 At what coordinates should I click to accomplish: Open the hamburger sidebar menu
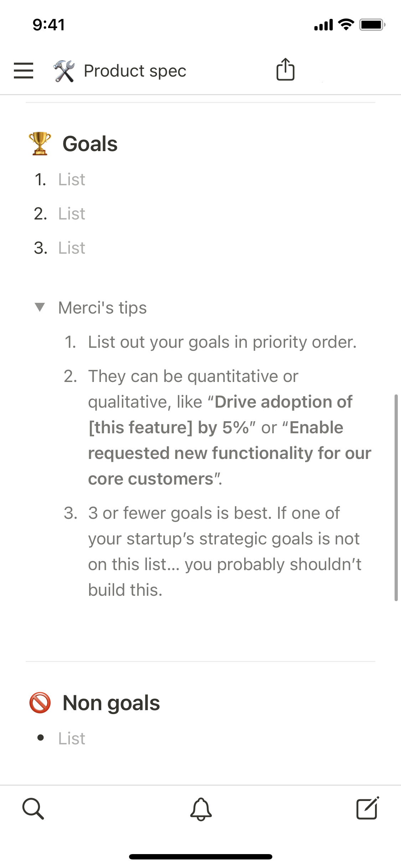point(24,70)
